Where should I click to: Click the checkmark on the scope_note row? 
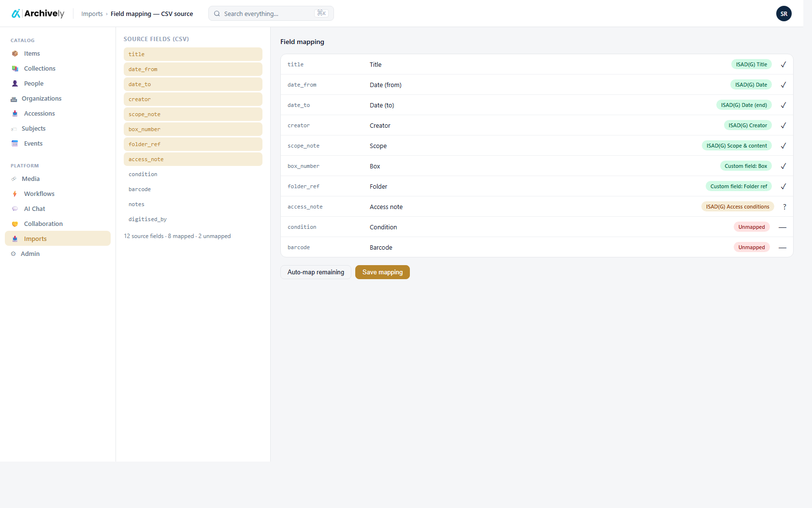point(783,146)
